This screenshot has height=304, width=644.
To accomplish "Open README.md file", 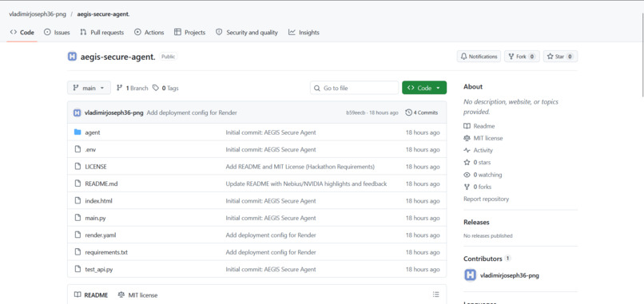I will coord(101,184).
